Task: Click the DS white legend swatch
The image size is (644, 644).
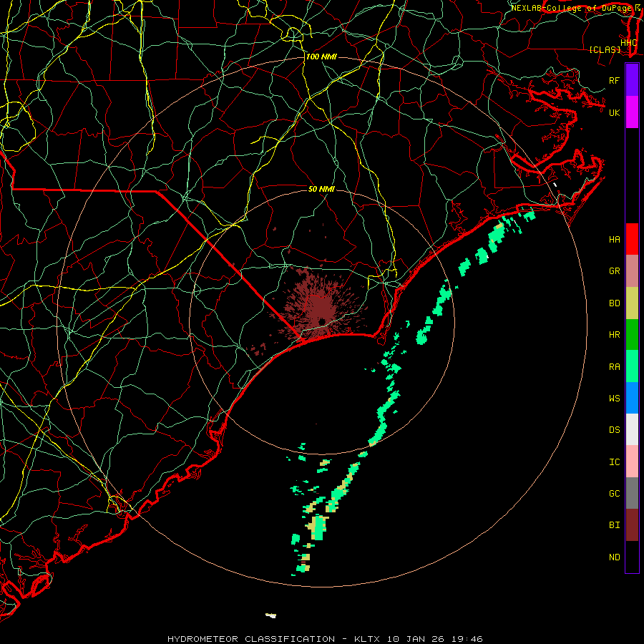Action: pos(632,429)
